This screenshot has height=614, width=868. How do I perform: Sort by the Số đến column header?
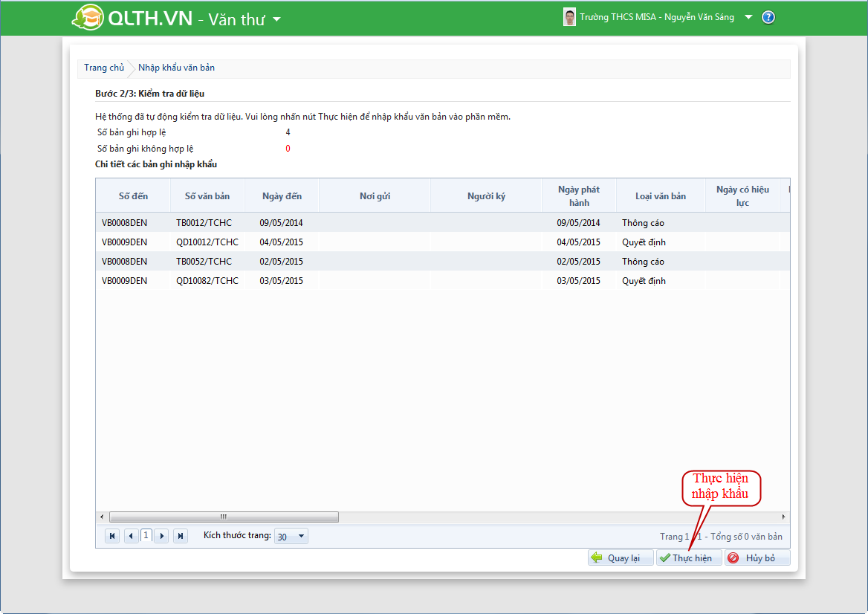pos(133,196)
